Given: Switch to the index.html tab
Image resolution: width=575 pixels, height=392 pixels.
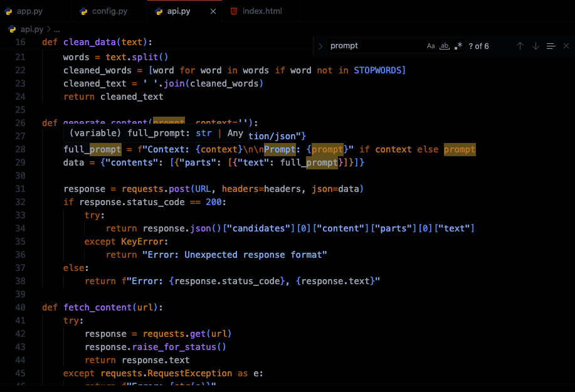Looking at the screenshot, I should click(263, 11).
